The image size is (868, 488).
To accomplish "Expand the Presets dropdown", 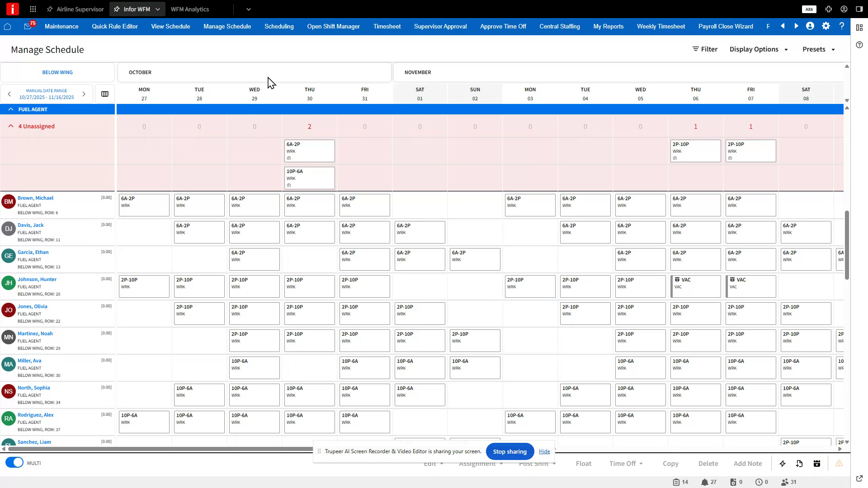I will tap(819, 49).
